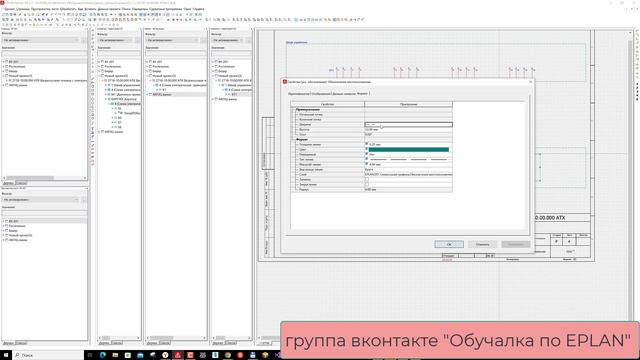
Task: Toggle the Тип линии row checkbox
Action: click(367, 159)
